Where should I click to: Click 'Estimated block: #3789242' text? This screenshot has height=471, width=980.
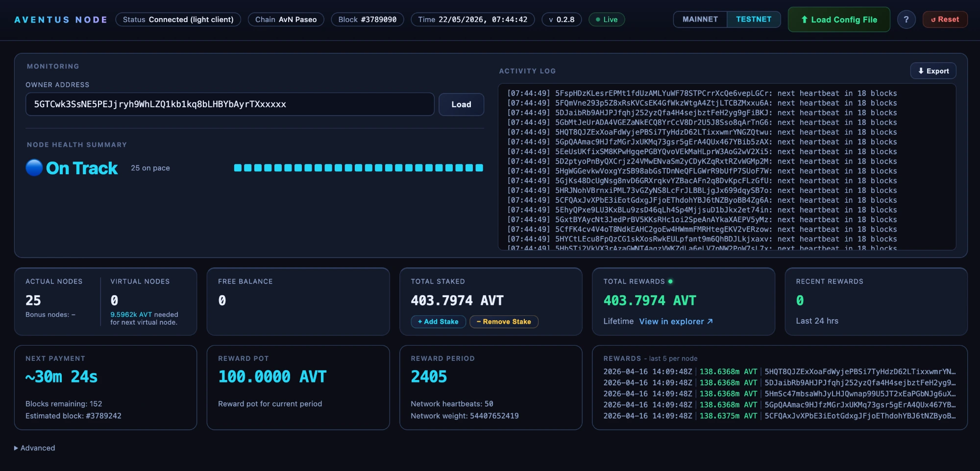(x=73, y=416)
